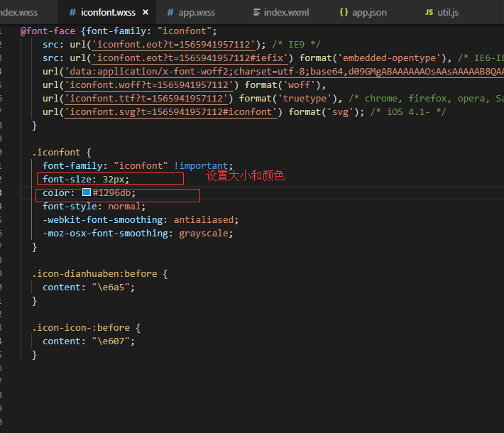Viewport: 504px width, 433px height.
Task: Click the first iconfont.eot url link
Action: coord(174,45)
